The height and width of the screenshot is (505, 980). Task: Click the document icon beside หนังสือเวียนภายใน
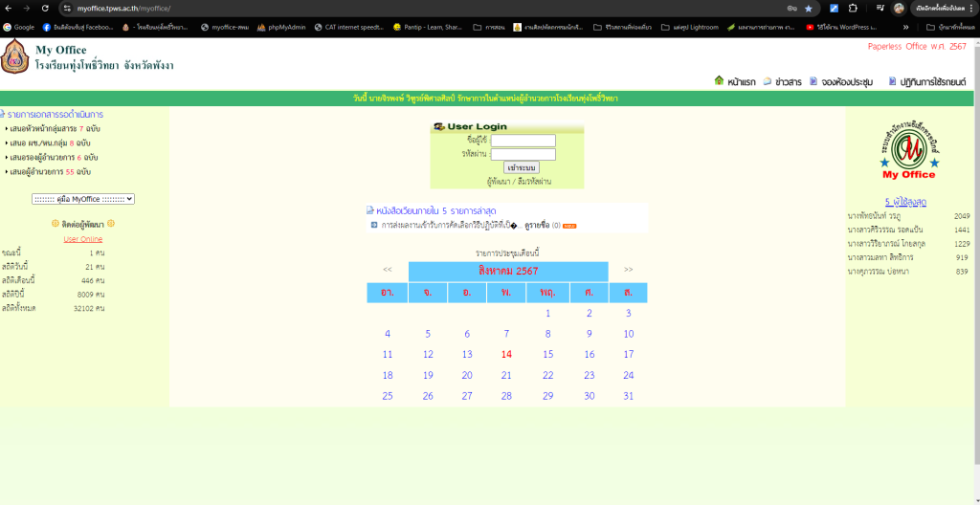pyautogui.click(x=370, y=210)
